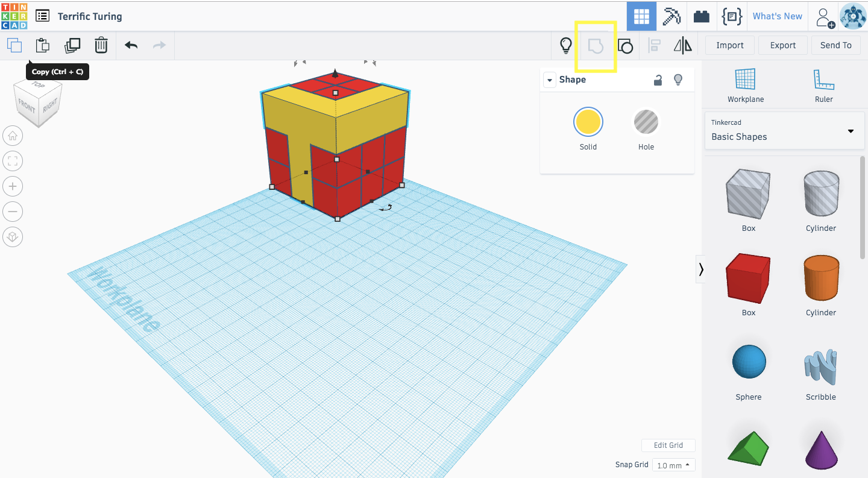
Task: Click the highlighted Group icon
Action: 596,45
